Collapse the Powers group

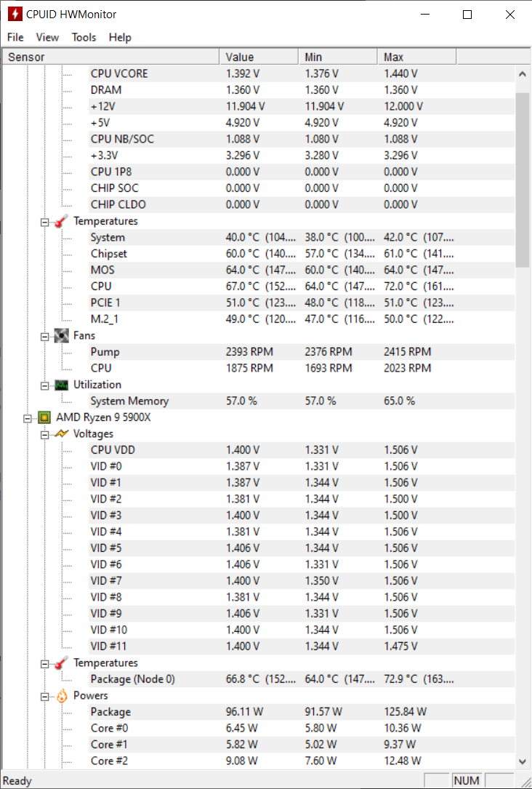(45, 697)
